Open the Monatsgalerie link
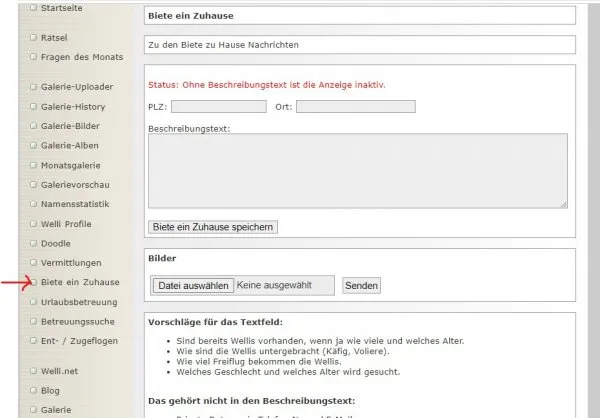The width and height of the screenshot is (600, 418). 70,165
